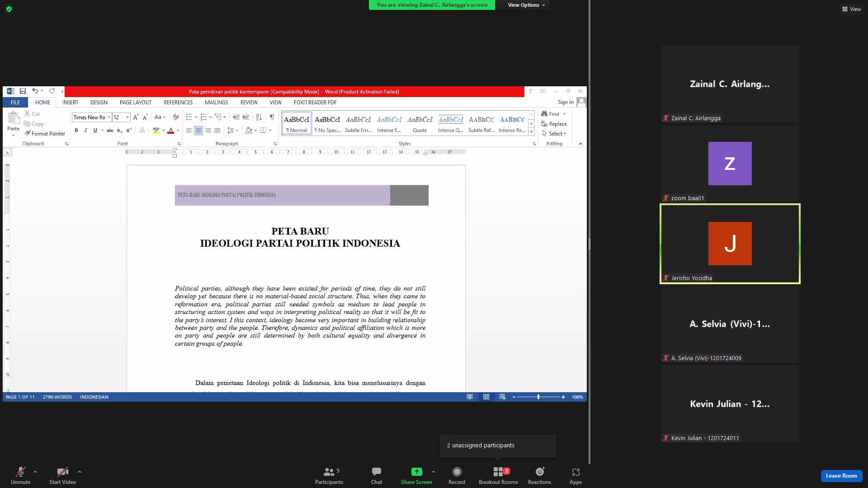Viewport: 868px width, 488px height.
Task: Click the Bullets list icon
Action: (189, 117)
